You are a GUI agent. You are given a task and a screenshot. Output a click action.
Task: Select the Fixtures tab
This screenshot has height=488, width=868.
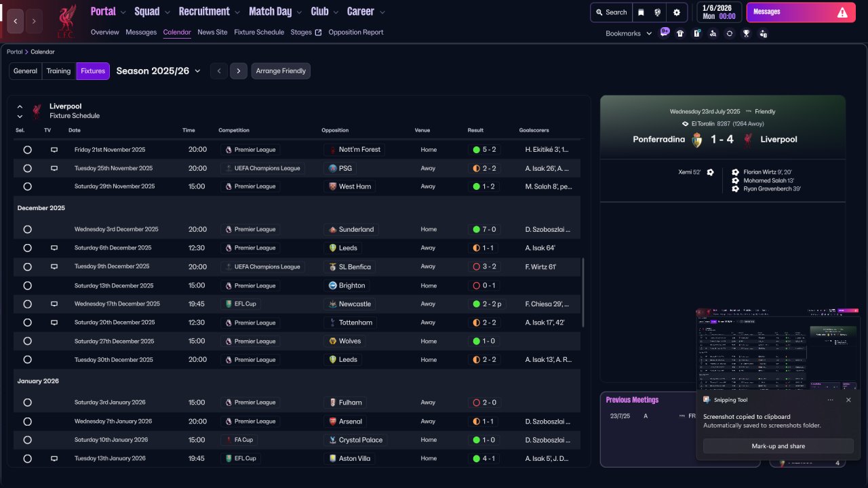click(x=93, y=71)
